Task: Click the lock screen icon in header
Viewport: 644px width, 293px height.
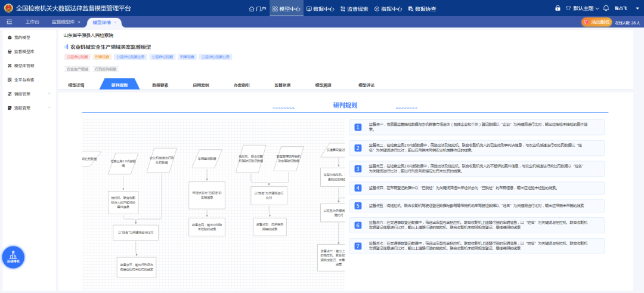Action: click(558, 8)
